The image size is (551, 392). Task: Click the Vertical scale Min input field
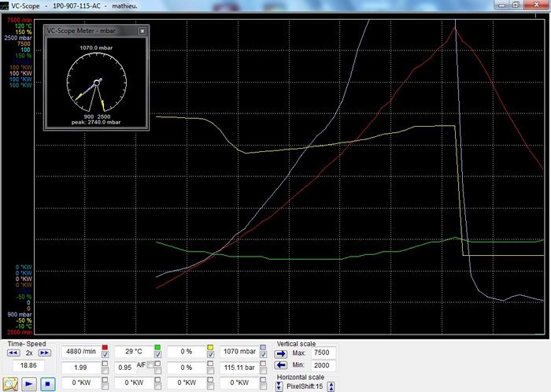pyautogui.click(x=324, y=367)
